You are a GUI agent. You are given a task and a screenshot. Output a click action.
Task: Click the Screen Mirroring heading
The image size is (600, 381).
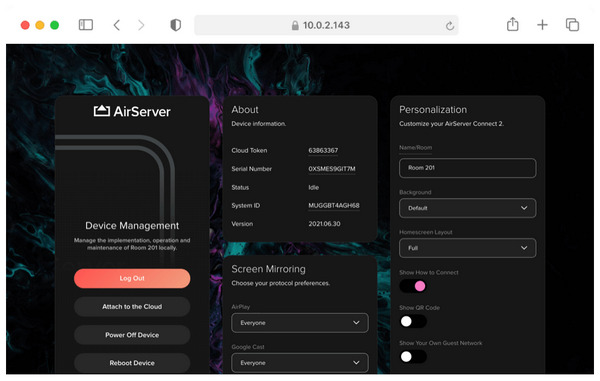point(268,269)
